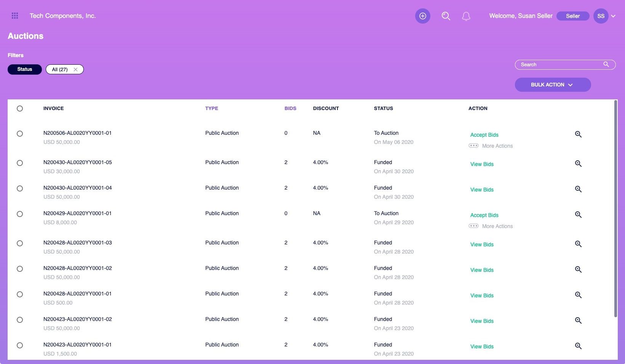Click the plus create-new icon
The image size is (625, 364).
coord(422,16)
